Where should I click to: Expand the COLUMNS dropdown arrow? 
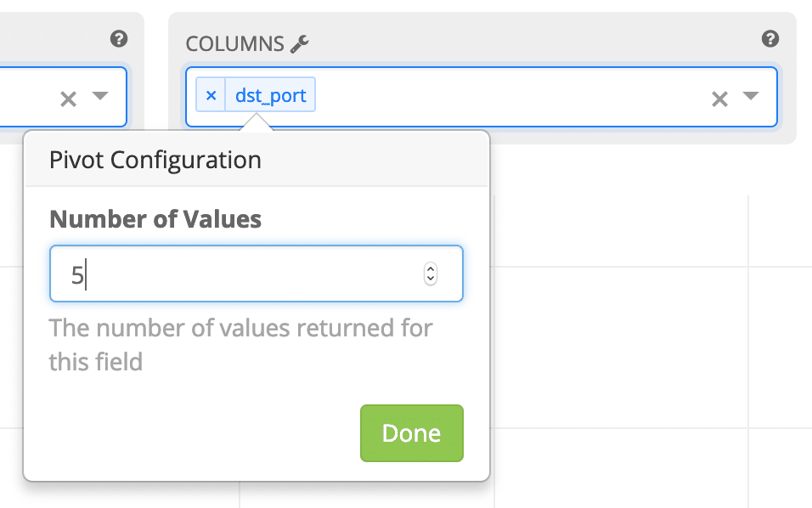pyautogui.click(x=750, y=96)
